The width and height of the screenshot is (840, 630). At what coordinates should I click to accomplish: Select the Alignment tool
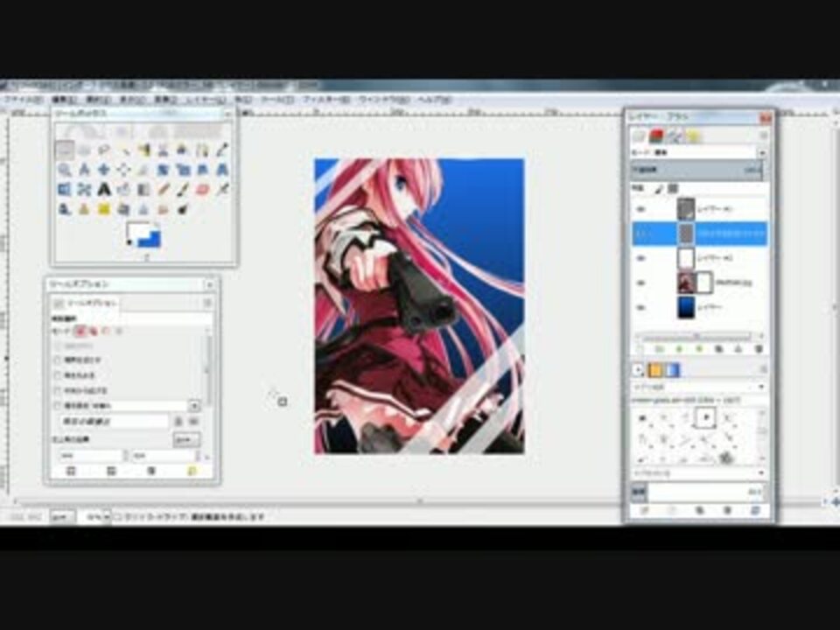[x=123, y=170]
